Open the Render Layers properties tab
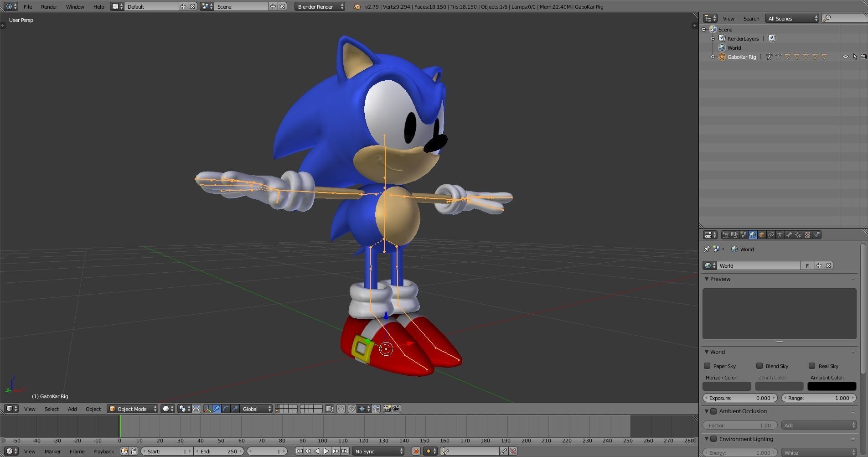 [x=734, y=235]
